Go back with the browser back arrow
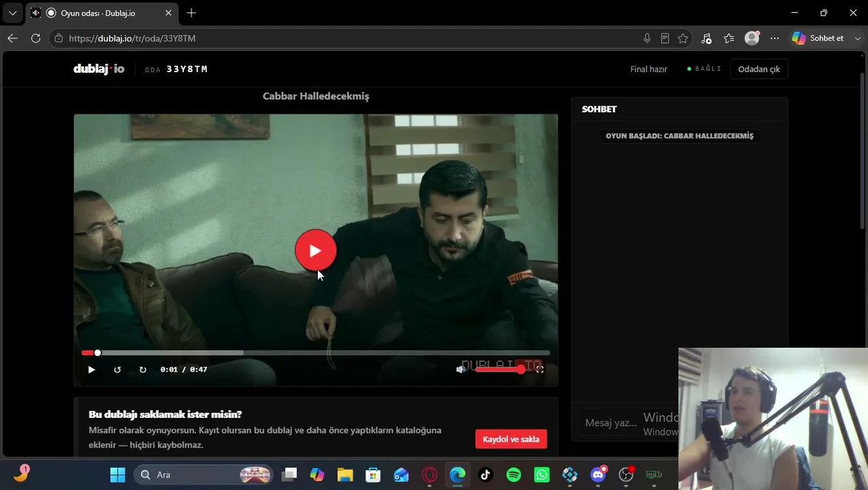 12,38
